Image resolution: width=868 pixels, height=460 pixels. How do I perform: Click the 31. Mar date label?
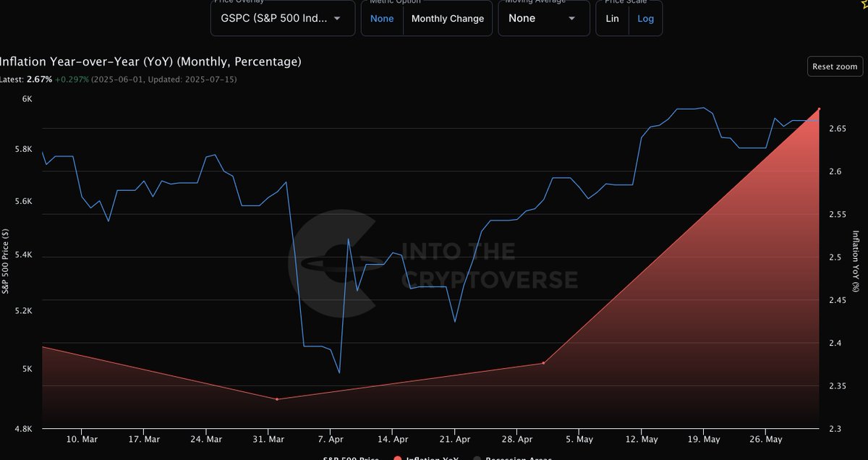click(x=268, y=439)
